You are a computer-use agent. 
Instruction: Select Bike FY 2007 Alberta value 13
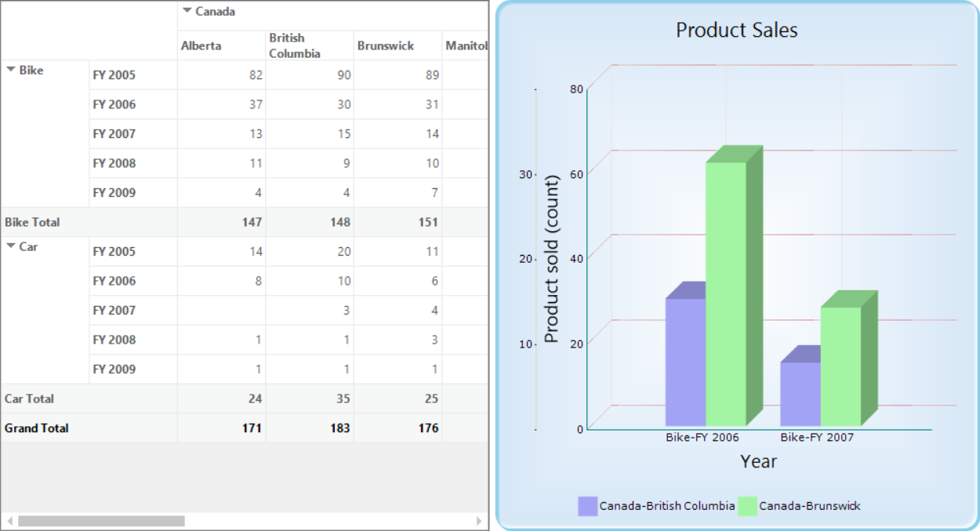[222, 134]
